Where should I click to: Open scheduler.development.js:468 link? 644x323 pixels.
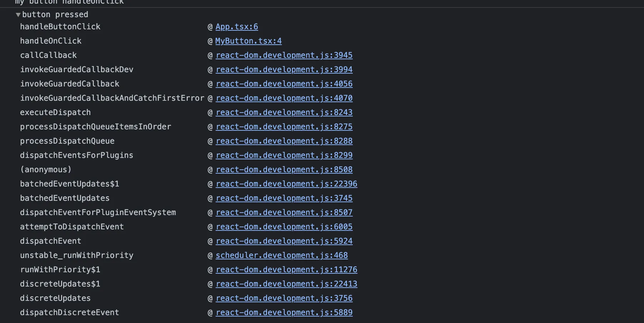(282, 255)
